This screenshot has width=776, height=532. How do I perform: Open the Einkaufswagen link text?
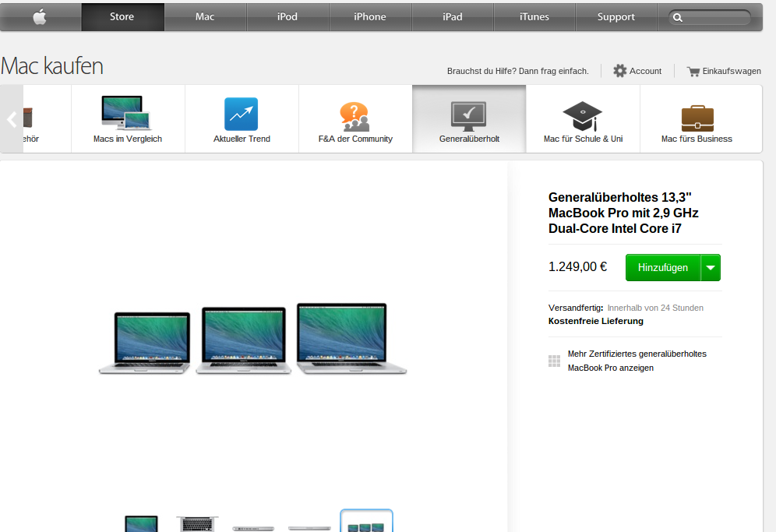point(732,71)
